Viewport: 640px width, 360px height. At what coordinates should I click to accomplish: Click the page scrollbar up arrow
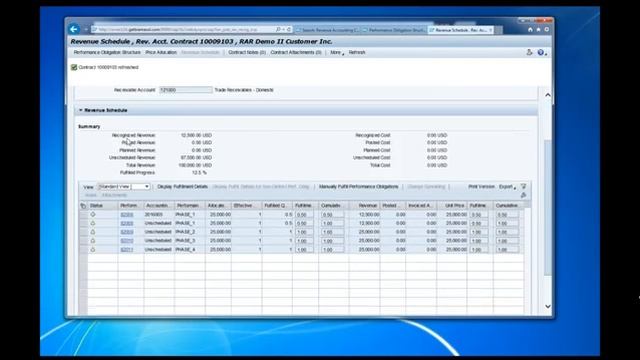(548, 95)
